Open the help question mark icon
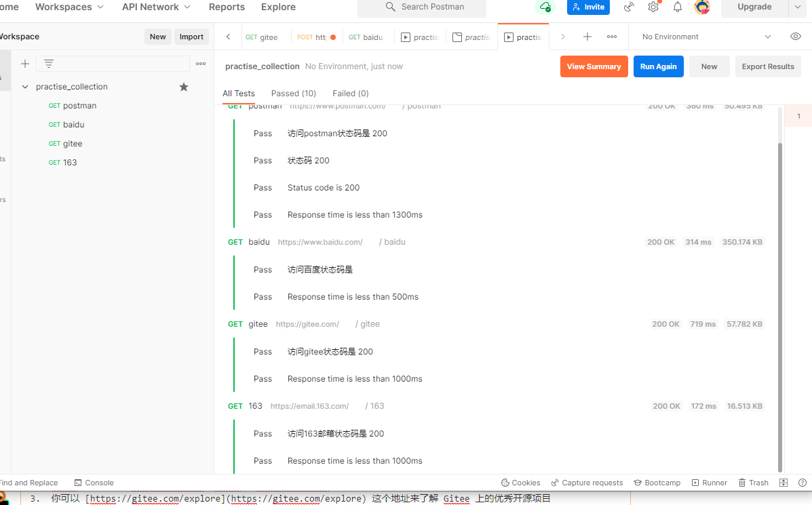 pos(802,483)
